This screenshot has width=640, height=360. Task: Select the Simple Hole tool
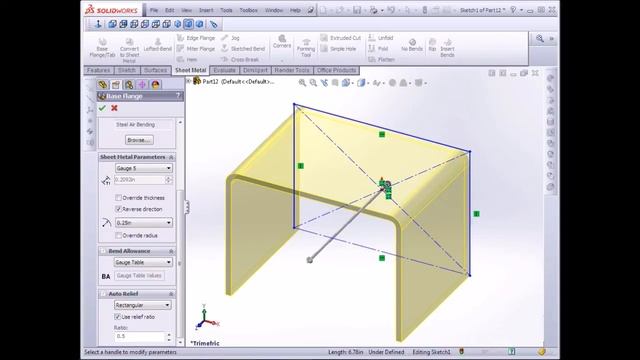pos(338,49)
